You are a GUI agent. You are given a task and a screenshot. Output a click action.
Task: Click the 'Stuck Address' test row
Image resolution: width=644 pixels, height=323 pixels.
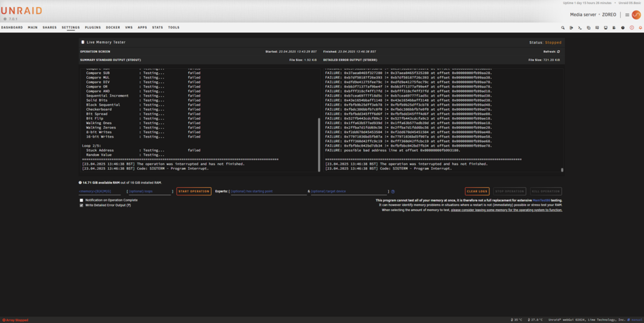click(144, 150)
